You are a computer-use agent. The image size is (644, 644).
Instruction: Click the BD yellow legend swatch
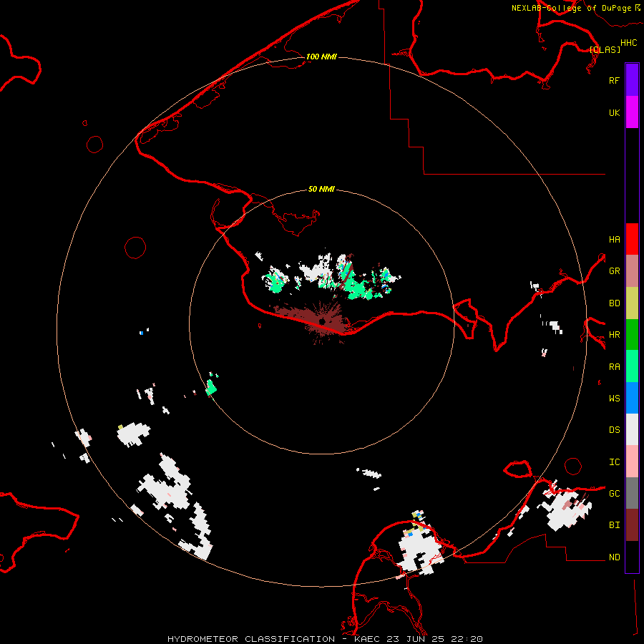point(632,303)
